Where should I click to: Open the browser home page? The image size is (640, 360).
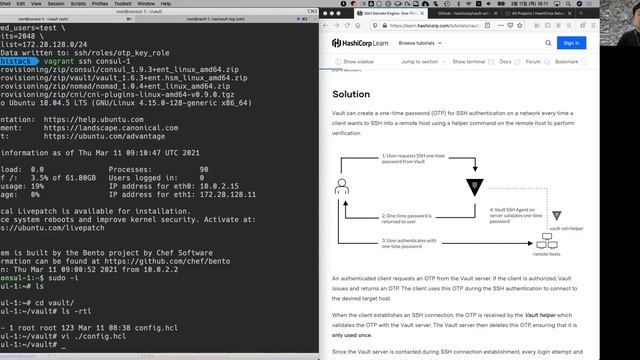point(358,25)
